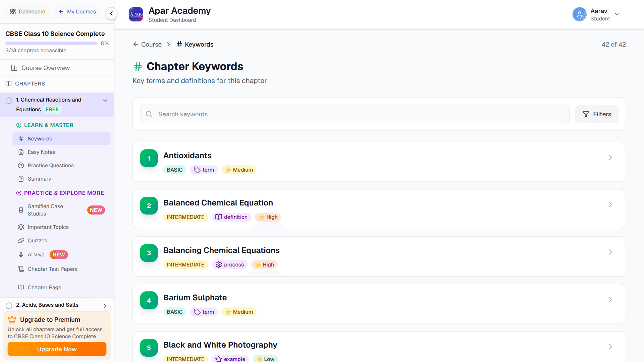Expand the Balancing Chemical Equations chevron

[610, 252]
